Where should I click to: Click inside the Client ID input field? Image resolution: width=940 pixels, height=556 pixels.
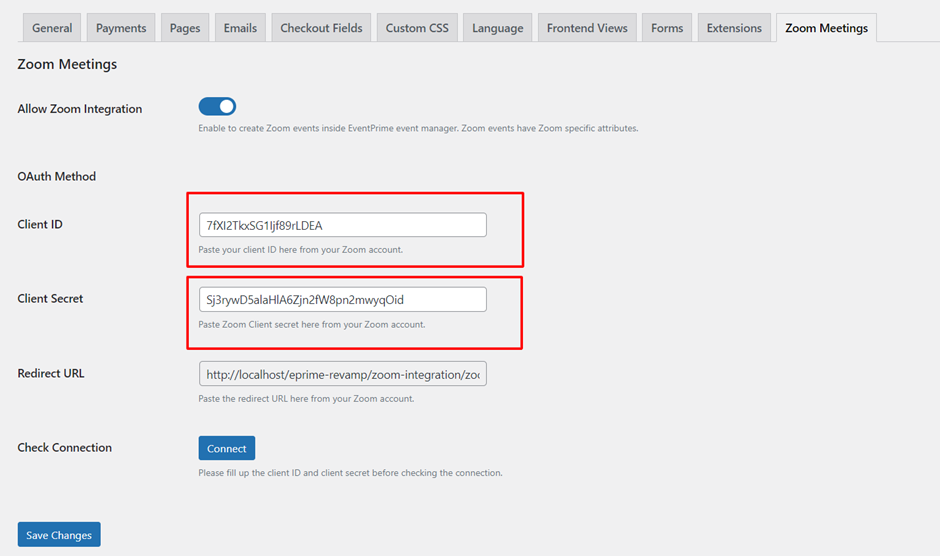click(x=342, y=225)
